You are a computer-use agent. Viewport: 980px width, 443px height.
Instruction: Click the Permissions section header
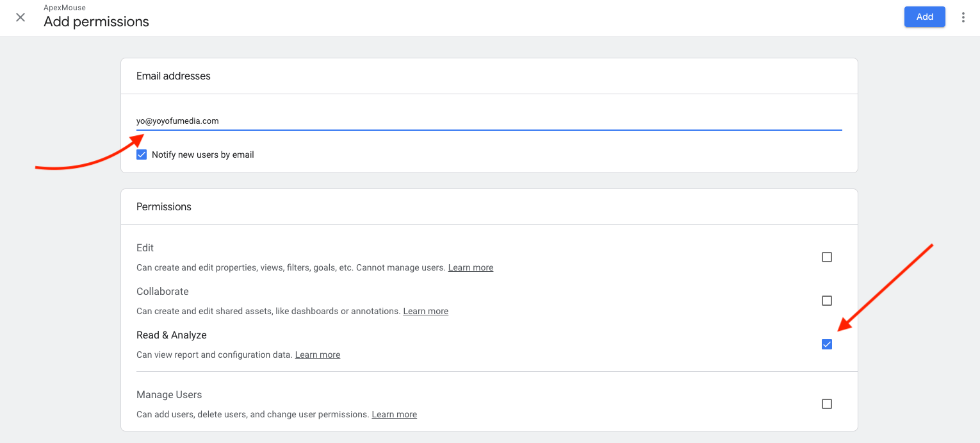pyautogui.click(x=163, y=206)
